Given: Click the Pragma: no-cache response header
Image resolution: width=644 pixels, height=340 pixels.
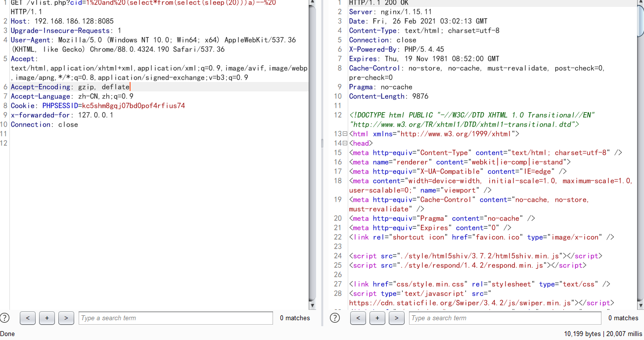Looking at the screenshot, I should [381, 87].
